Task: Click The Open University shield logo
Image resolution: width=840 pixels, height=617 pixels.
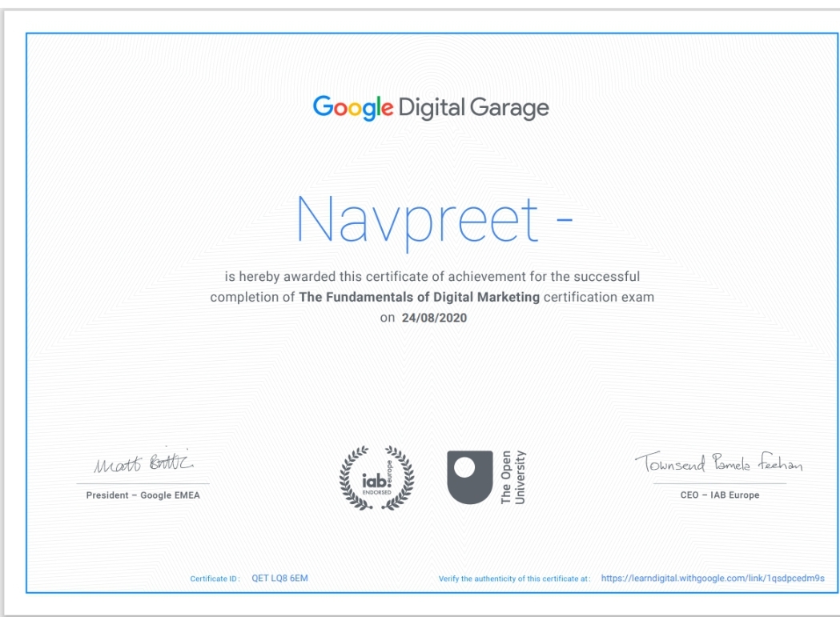Action: pos(470,477)
